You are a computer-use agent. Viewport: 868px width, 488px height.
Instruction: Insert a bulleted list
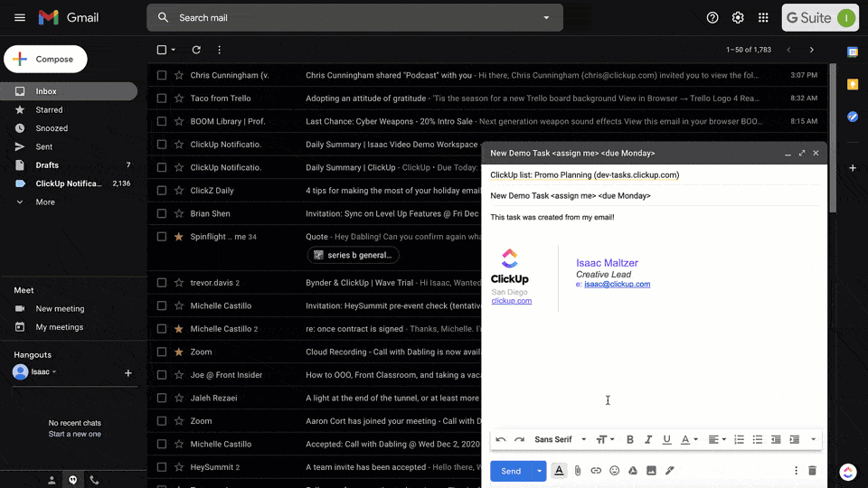point(758,439)
